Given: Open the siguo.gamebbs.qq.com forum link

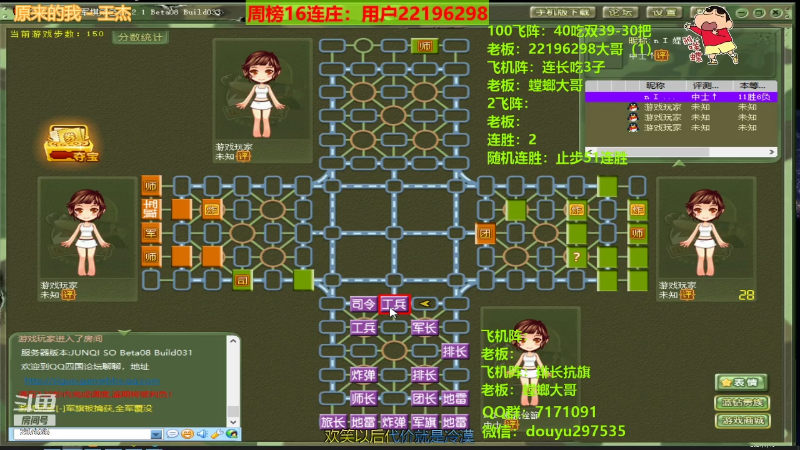Looking at the screenshot, I should coord(92,381).
